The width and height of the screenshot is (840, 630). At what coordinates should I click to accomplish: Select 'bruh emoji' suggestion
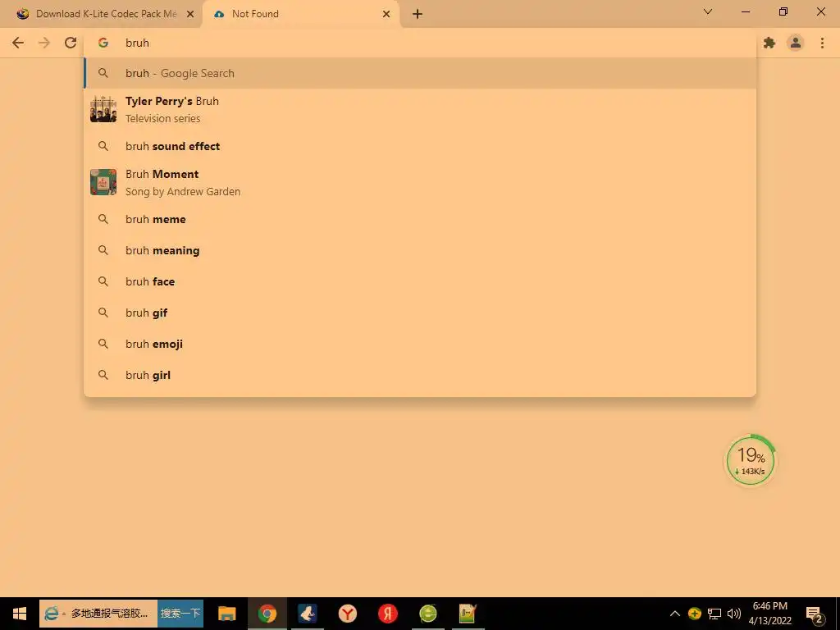420,344
